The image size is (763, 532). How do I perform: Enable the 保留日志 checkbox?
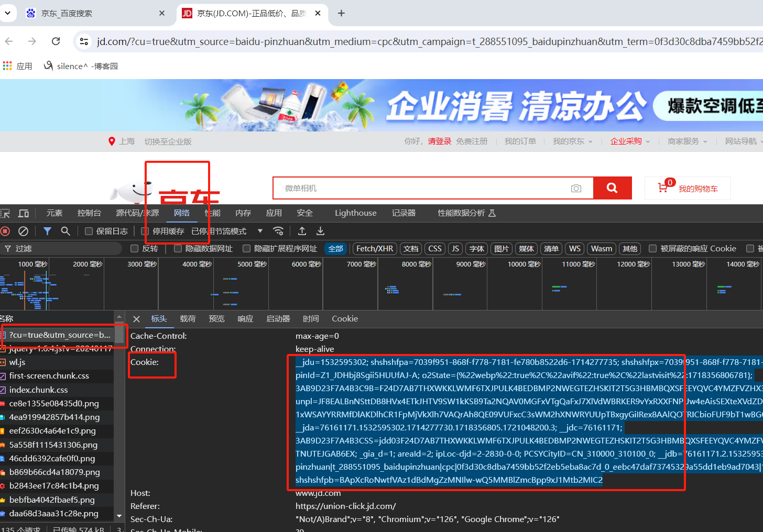pos(89,231)
